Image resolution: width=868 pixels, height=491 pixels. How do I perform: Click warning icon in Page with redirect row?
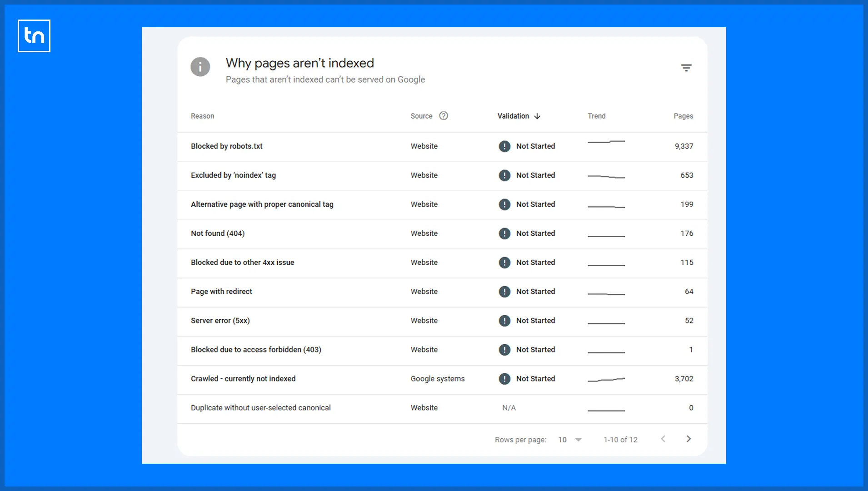(x=504, y=292)
